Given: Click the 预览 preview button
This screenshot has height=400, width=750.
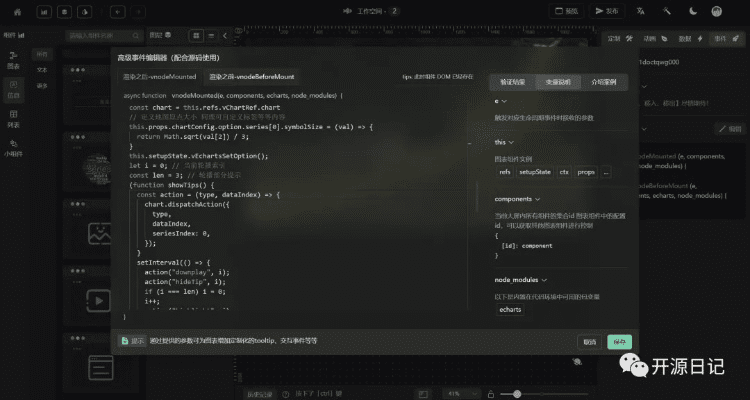Looking at the screenshot, I should coord(566,11).
